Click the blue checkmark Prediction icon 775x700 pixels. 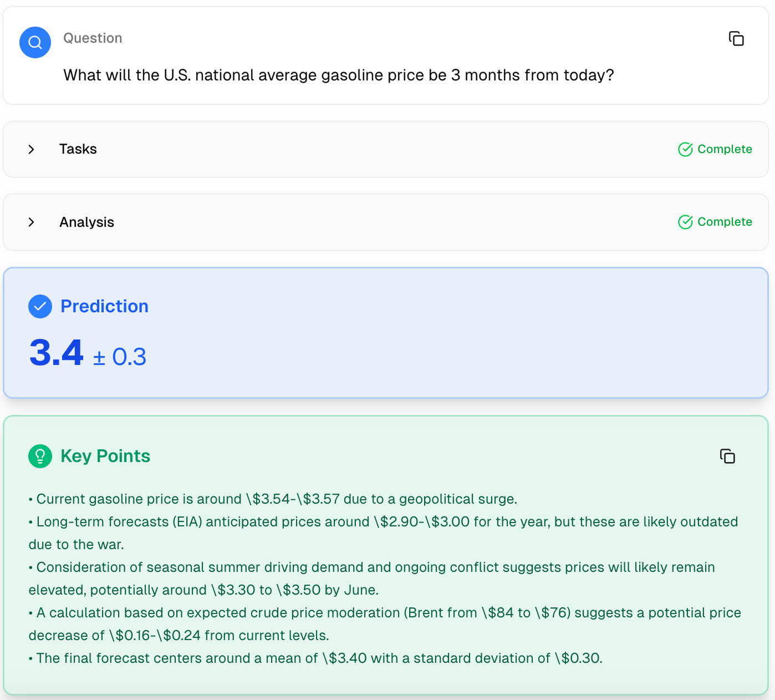[40, 306]
